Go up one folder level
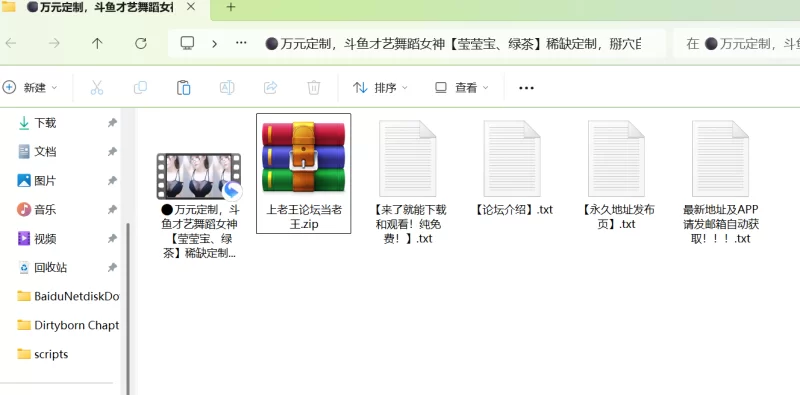The image size is (800, 395). coord(97,43)
